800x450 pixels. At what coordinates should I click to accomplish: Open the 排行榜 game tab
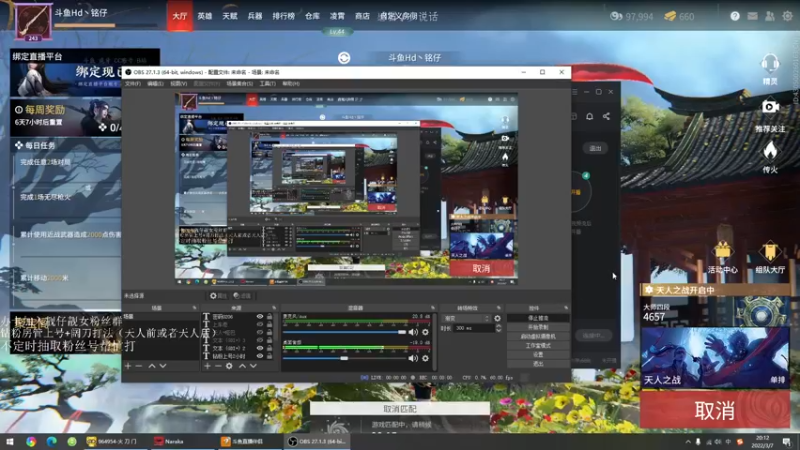[284, 16]
